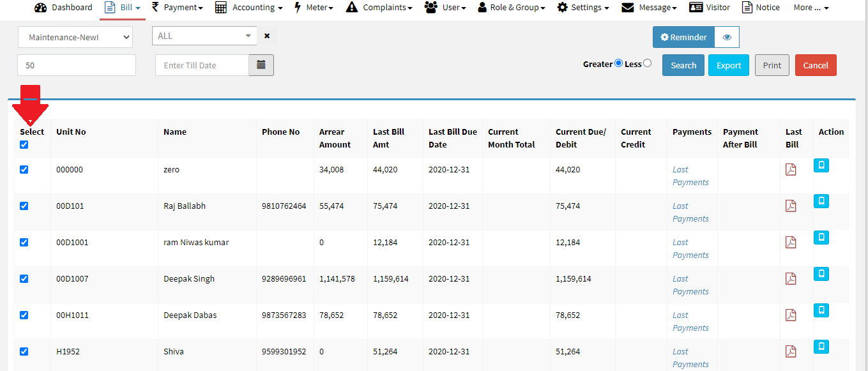Select the Less radio button
This screenshot has height=371, width=868.
(x=648, y=63)
